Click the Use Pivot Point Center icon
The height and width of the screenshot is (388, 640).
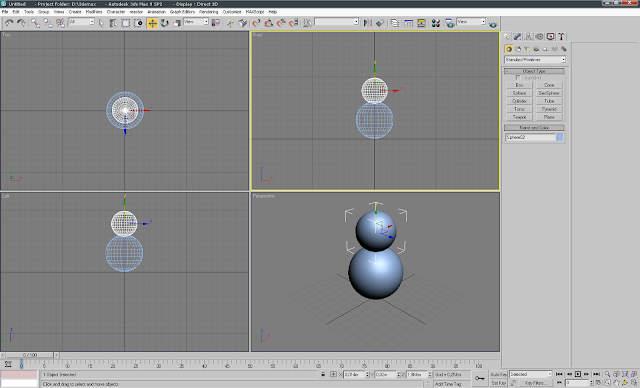point(216,23)
